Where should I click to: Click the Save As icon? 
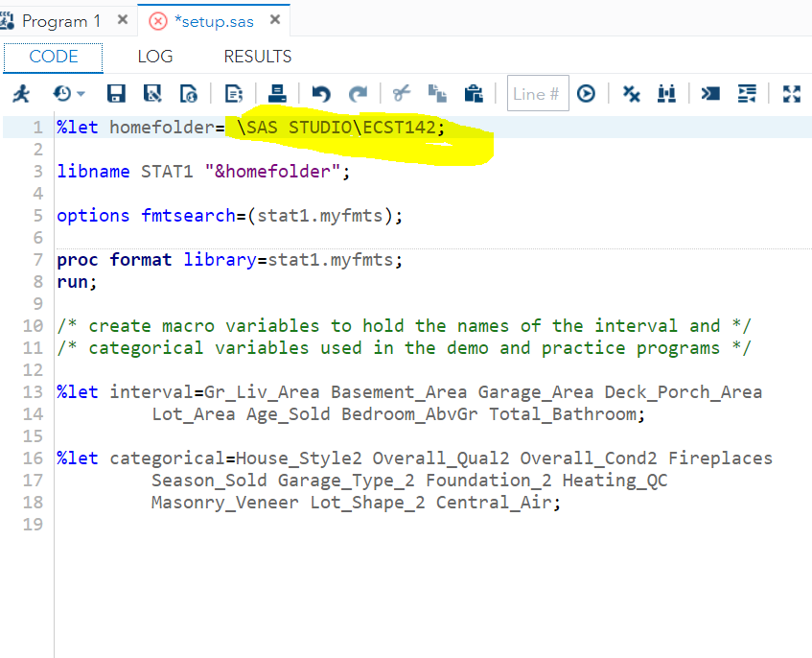click(x=152, y=94)
